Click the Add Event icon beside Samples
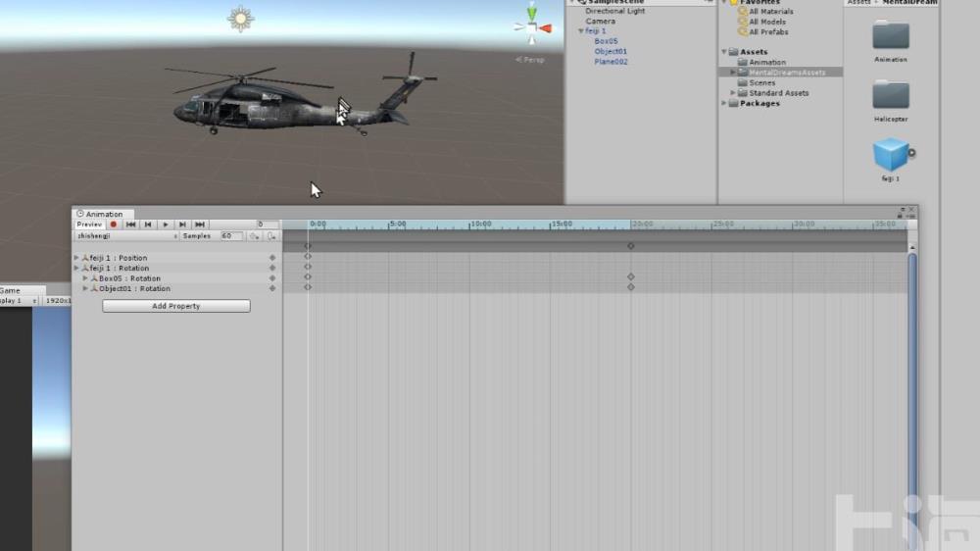 coord(271,236)
